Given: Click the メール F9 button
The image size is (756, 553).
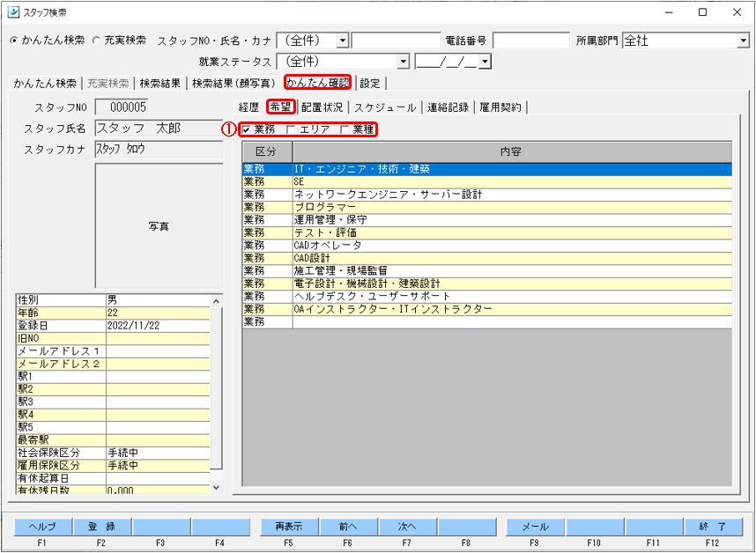Looking at the screenshot, I should (535, 527).
